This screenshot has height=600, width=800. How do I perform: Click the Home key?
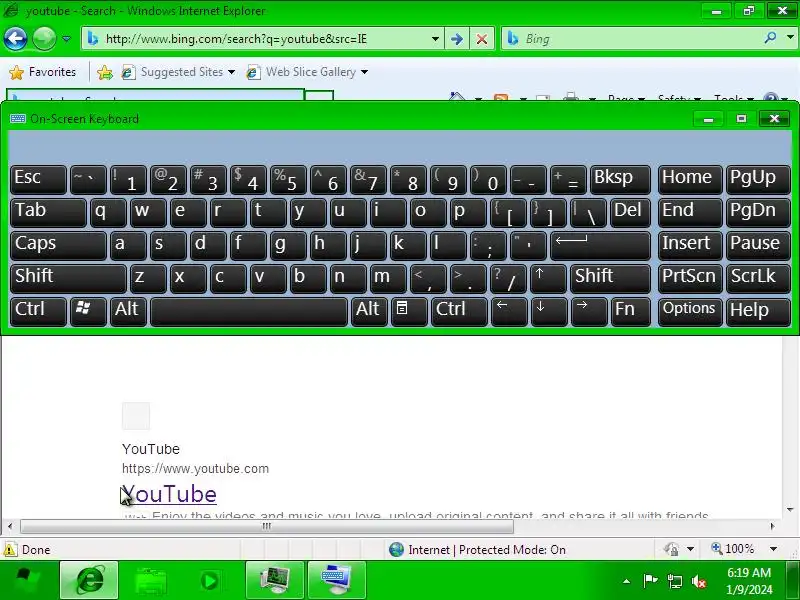690,180
